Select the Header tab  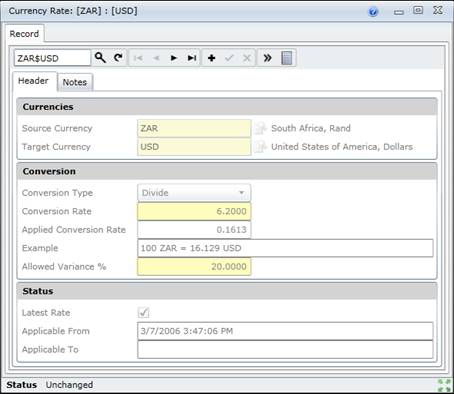click(x=33, y=81)
